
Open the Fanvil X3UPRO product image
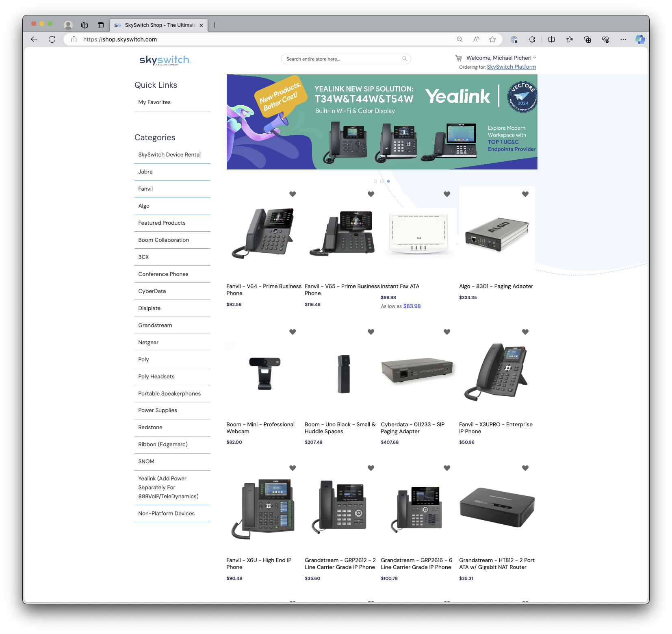tap(497, 372)
